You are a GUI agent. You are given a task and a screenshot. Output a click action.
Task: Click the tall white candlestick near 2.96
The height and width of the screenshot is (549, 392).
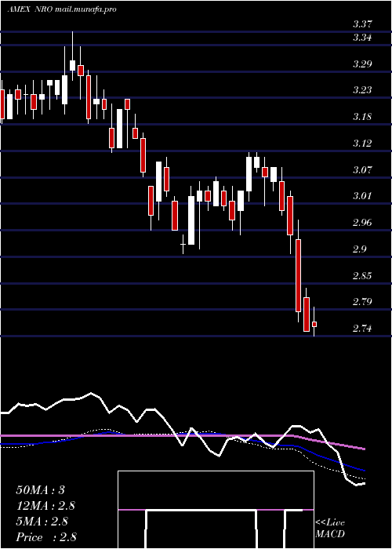click(x=191, y=220)
